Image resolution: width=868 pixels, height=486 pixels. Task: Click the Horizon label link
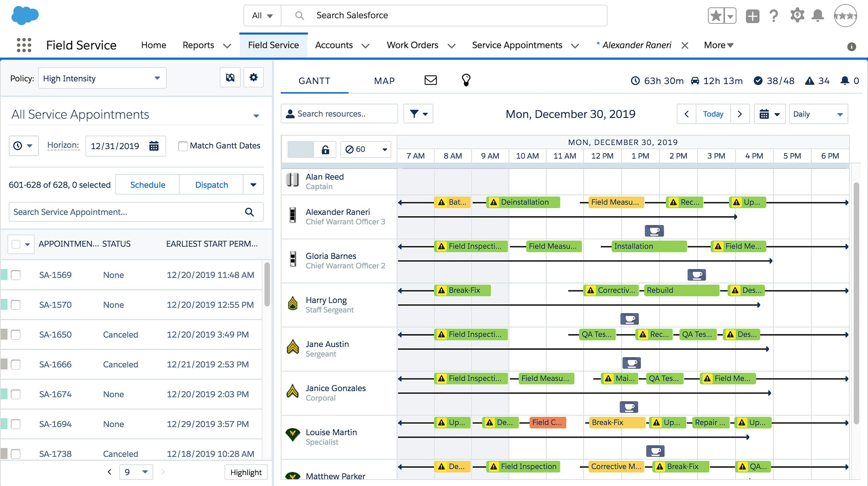(63, 145)
